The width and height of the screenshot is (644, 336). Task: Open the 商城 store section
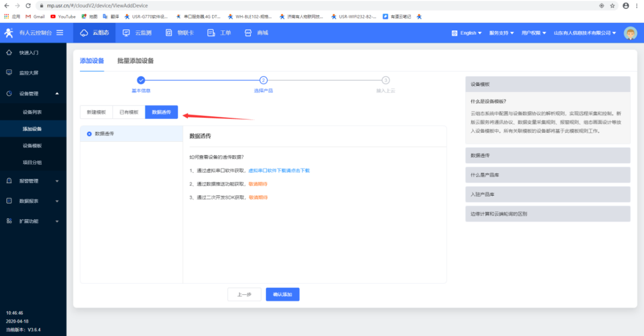click(x=256, y=33)
